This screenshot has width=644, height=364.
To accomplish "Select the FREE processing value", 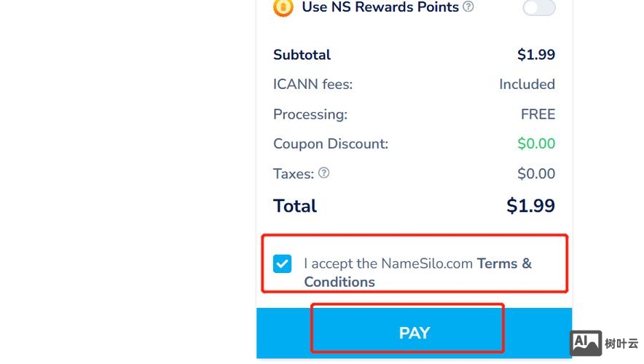I will pos(538,114).
